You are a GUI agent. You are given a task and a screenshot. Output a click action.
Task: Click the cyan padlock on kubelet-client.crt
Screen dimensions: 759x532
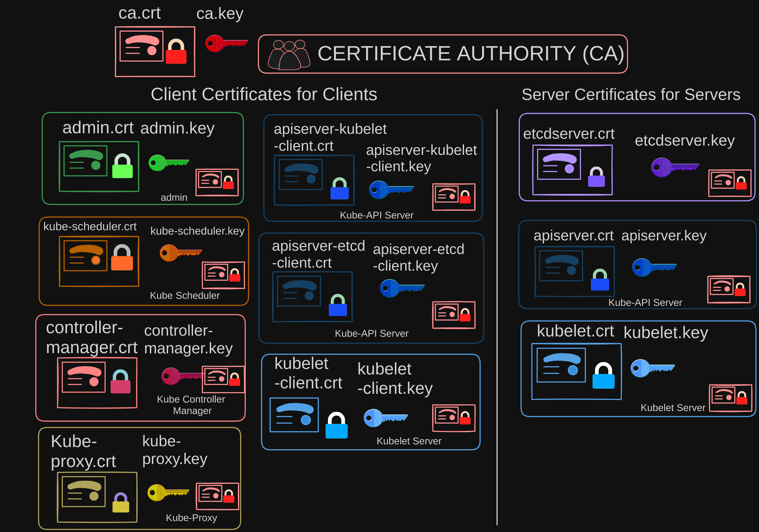pyautogui.click(x=336, y=425)
